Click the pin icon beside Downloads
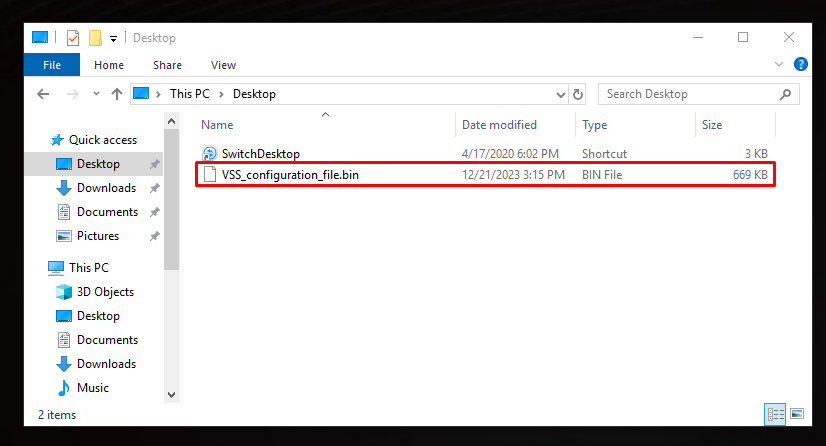Screen dimensions: 826x446 154,188
